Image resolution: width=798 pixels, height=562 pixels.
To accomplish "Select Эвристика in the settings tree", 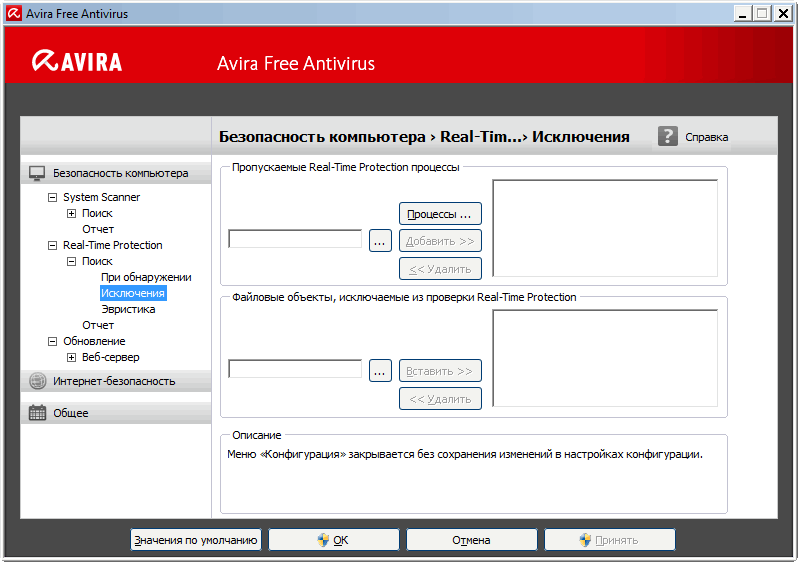I will [x=128, y=309].
